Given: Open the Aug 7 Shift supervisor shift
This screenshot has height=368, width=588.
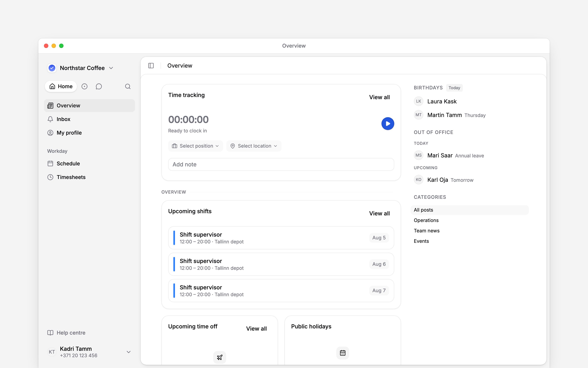Looking at the screenshot, I should (x=281, y=291).
